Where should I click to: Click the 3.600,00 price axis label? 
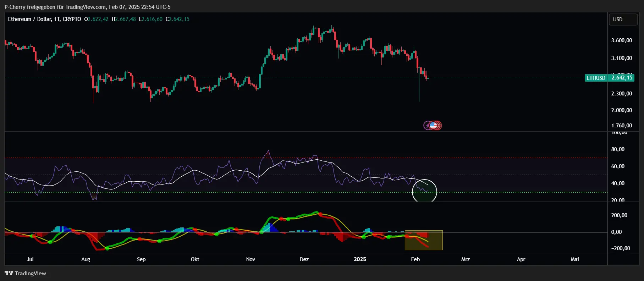(621, 40)
